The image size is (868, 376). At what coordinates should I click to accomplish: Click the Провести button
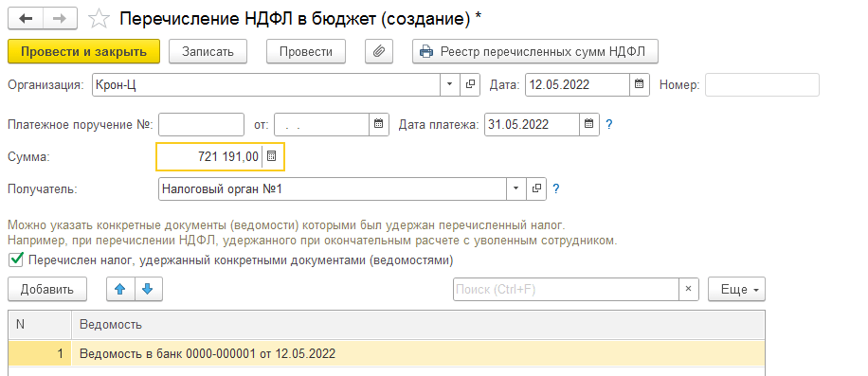(305, 51)
